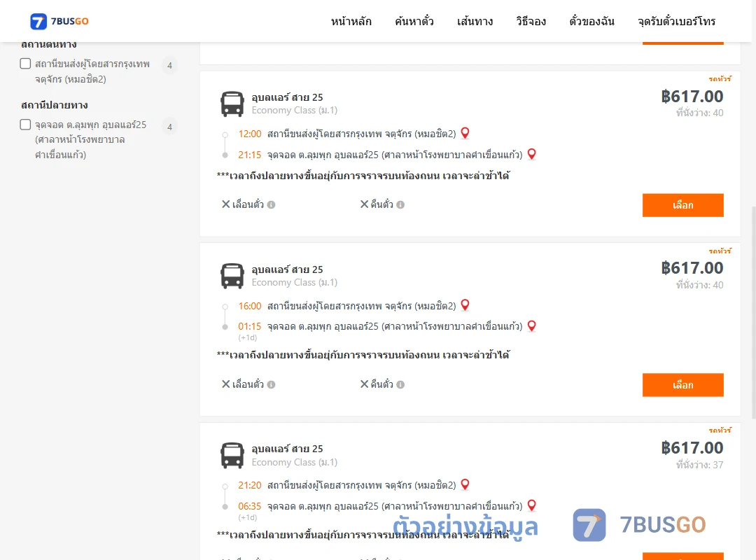Open the จุดรับตั๋วเบอร์โทร menu item

676,21
